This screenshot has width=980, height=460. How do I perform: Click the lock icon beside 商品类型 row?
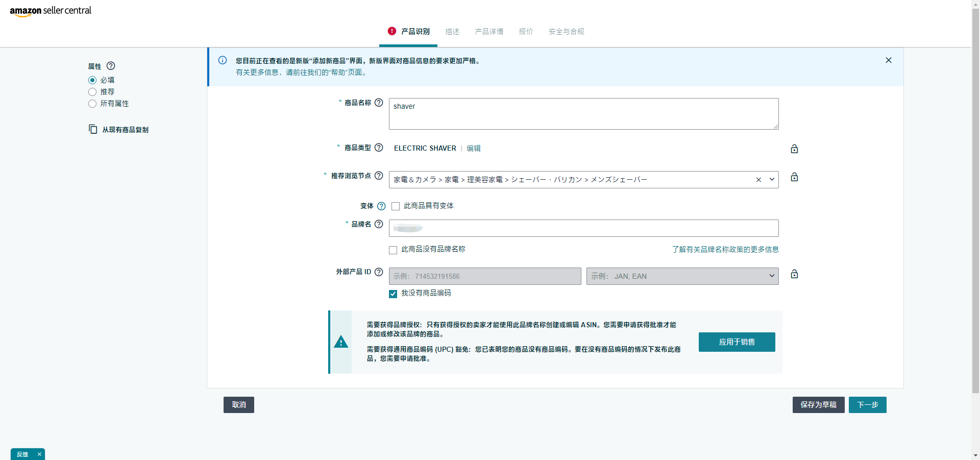pos(794,149)
